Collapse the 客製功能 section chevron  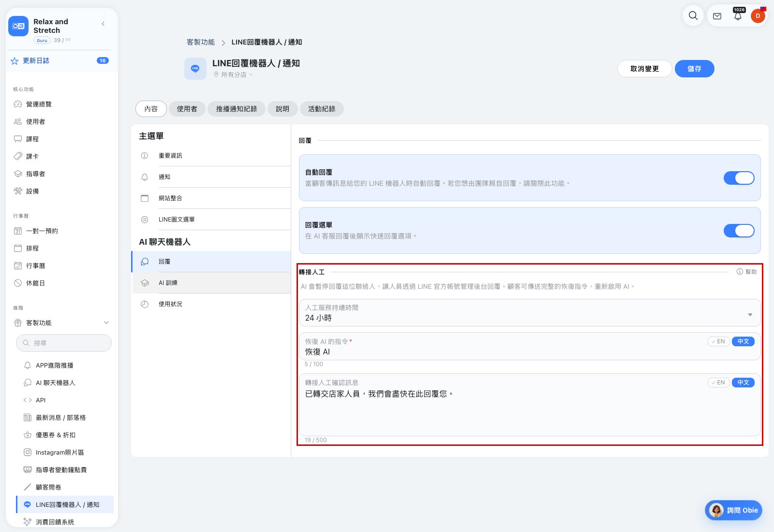click(106, 323)
